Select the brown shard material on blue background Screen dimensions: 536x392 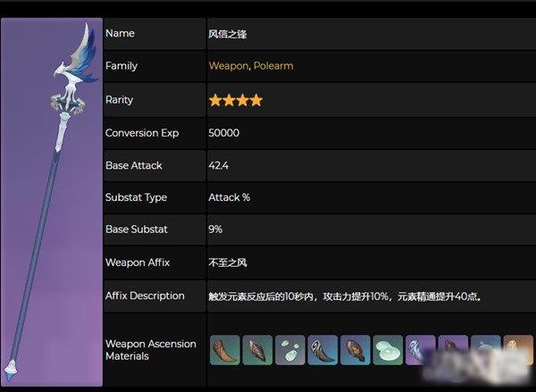tap(356, 350)
